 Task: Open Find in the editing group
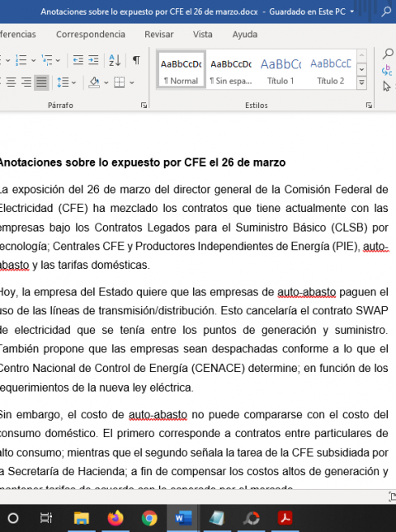coord(388,54)
